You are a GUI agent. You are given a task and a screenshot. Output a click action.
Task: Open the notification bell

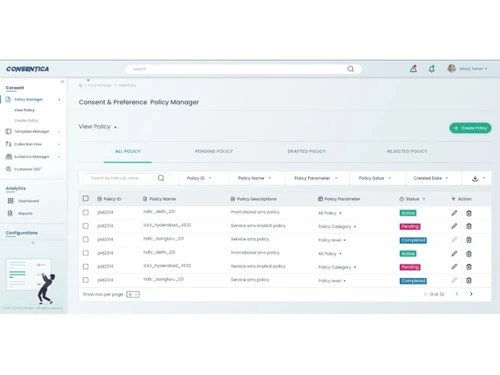coord(432,69)
